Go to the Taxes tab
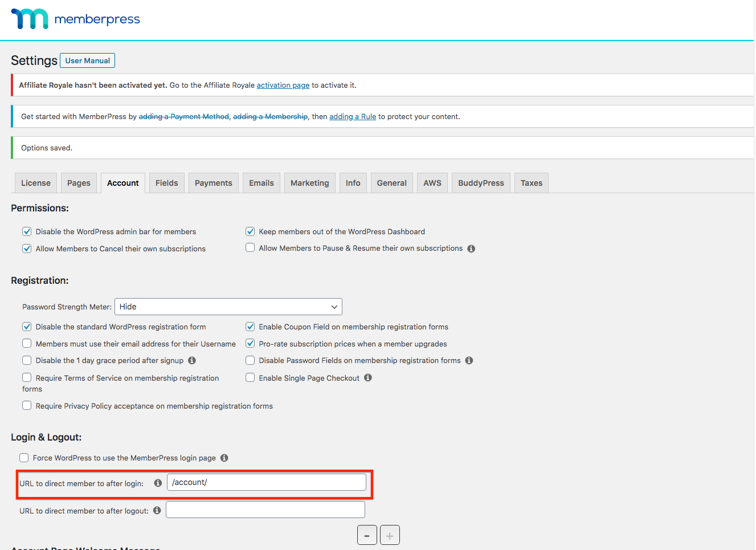Image resolution: width=756 pixels, height=550 pixels. click(x=532, y=183)
